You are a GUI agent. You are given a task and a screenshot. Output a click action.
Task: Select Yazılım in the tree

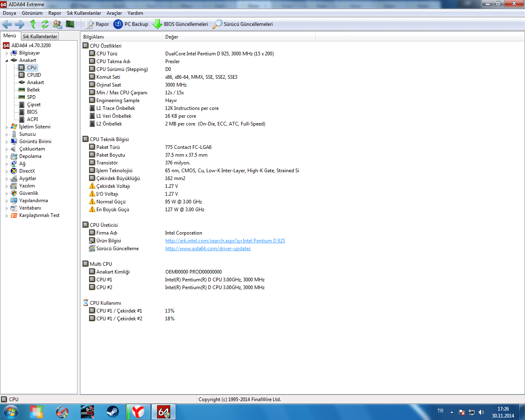[x=27, y=186]
